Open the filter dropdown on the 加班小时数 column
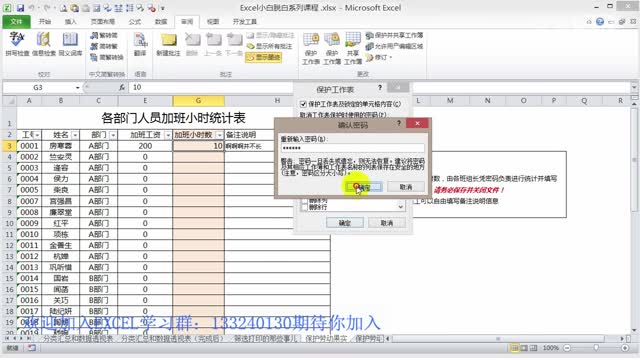640x360 pixels. (220, 135)
